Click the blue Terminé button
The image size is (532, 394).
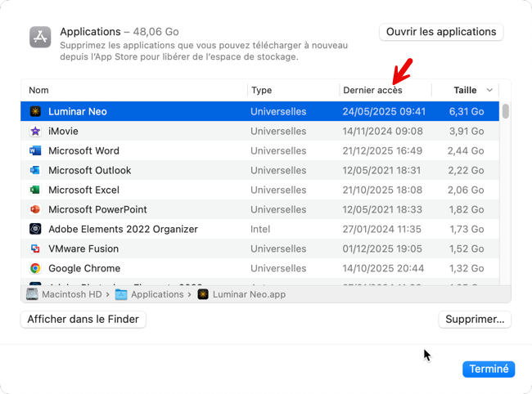pyautogui.click(x=489, y=369)
